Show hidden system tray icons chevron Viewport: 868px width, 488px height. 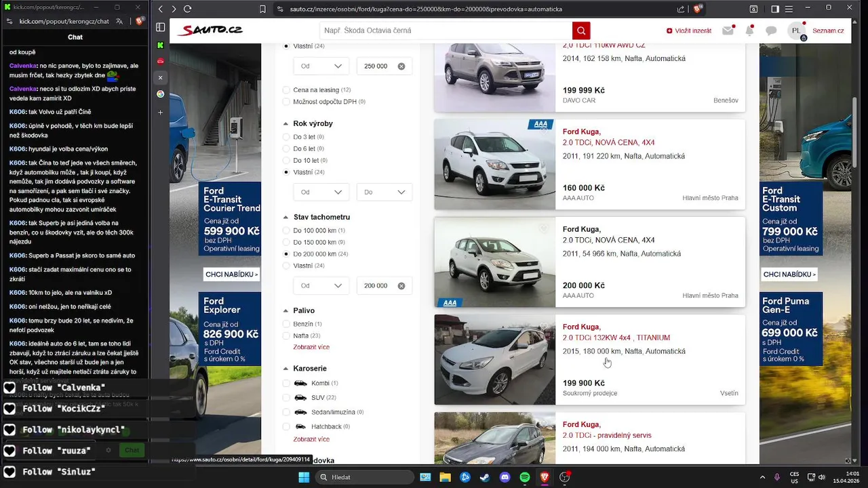[762, 477]
